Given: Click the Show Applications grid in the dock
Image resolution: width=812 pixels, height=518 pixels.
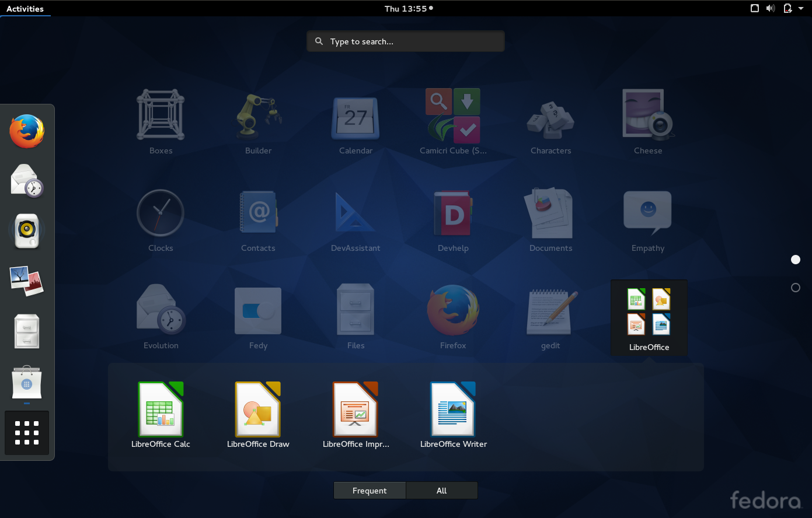Looking at the screenshot, I should pos(26,433).
